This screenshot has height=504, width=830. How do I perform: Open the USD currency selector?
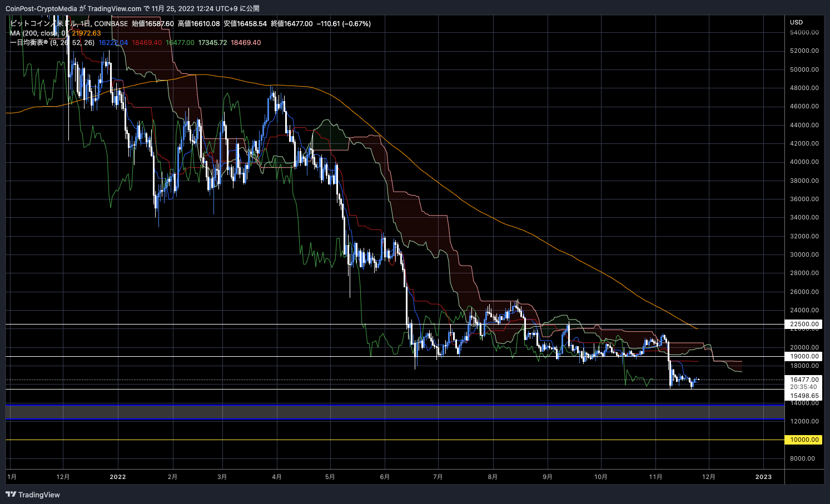point(796,22)
